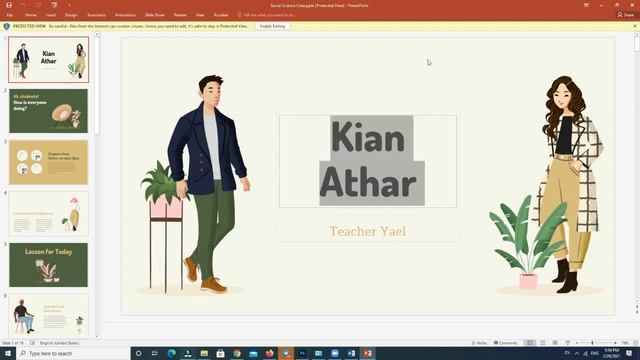The width and height of the screenshot is (640, 360).
Task: Click the Type here to search box
Action: (x=73, y=353)
